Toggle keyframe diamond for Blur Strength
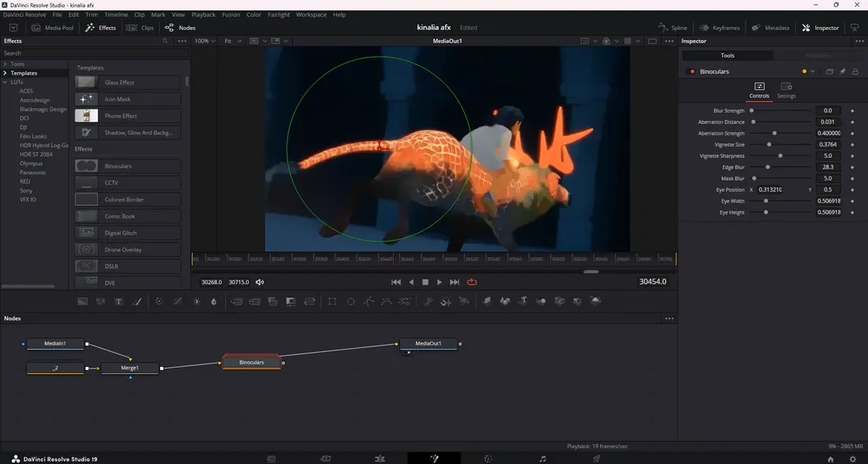This screenshot has width=868, height=464. pos(852,110)
